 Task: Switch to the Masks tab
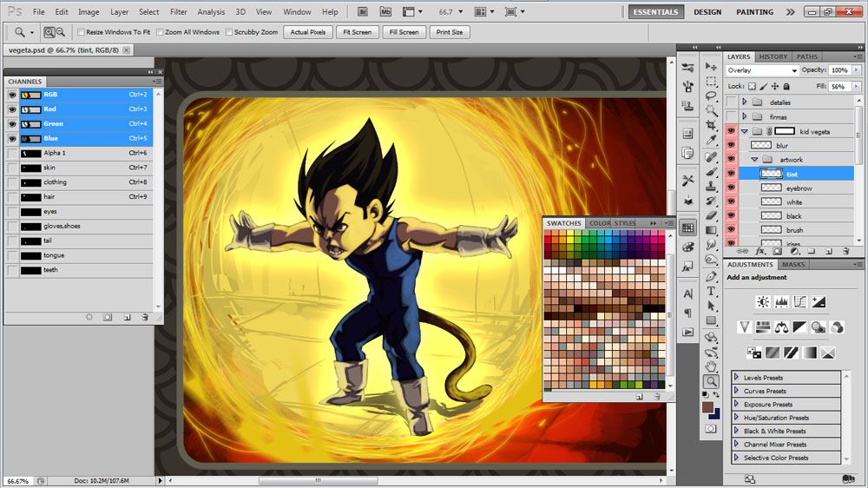tap(793, 265)
